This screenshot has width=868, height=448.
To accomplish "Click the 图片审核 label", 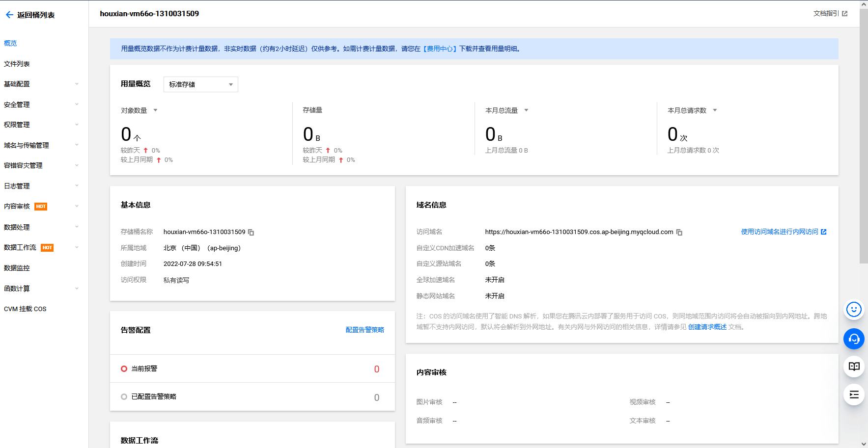I will [x=429, y=402].
